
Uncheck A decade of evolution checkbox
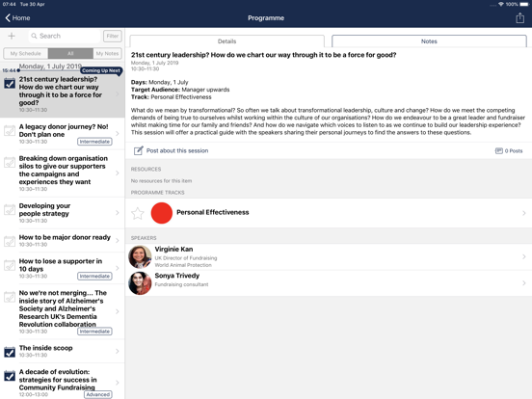coord(10,376)
